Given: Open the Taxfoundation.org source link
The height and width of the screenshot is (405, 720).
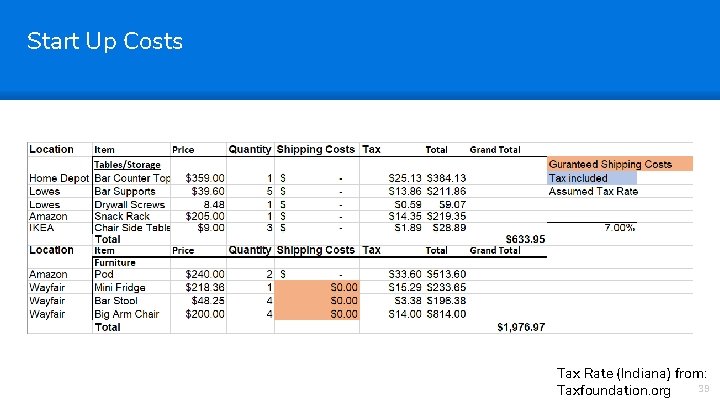Looking at the screenshot, I should pos(614,389).
